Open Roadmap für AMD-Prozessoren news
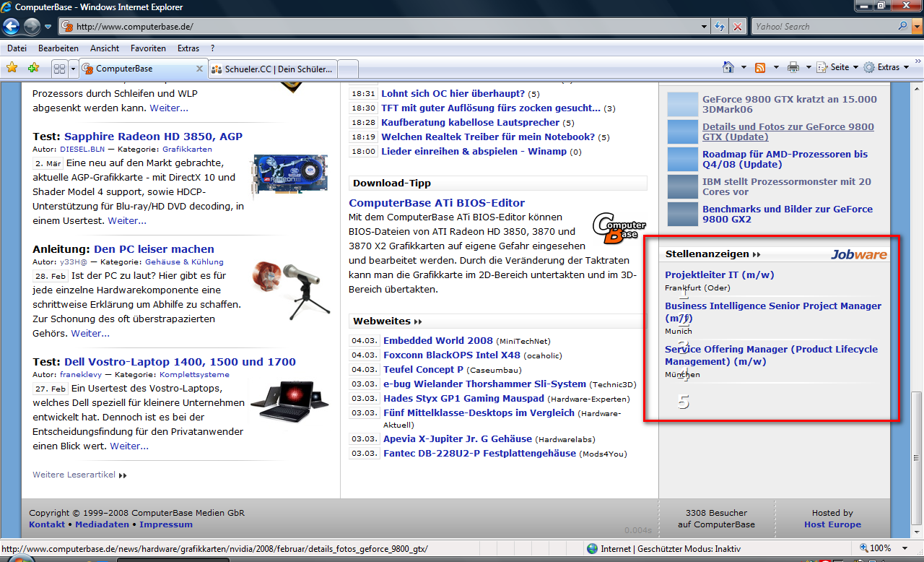This screenshot has width=924, height=562. [785, 160]
